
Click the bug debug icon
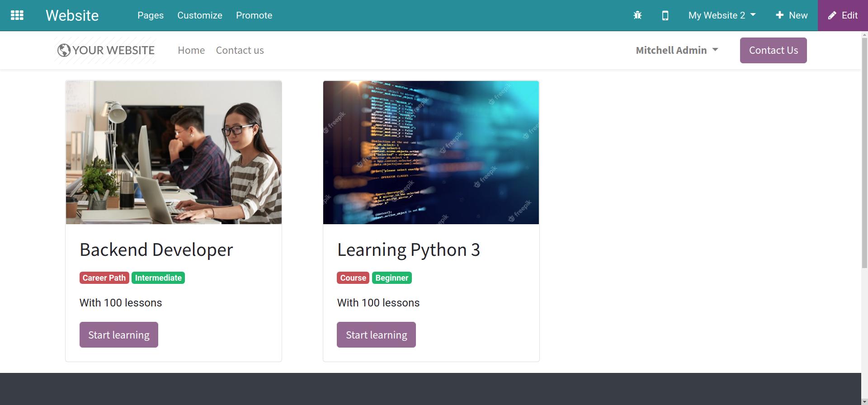click(637, 15)
